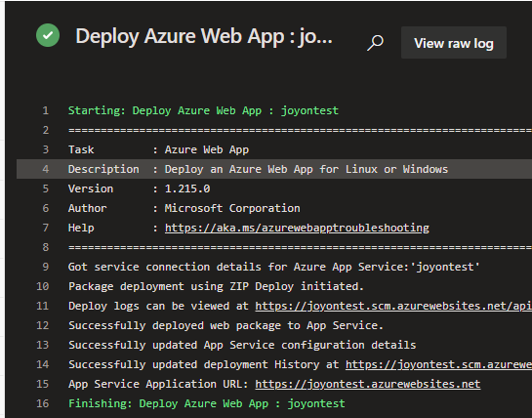The image size is (532, 418).
Task: Click line number 7 in the log
Action: click(x=46, y=228)
